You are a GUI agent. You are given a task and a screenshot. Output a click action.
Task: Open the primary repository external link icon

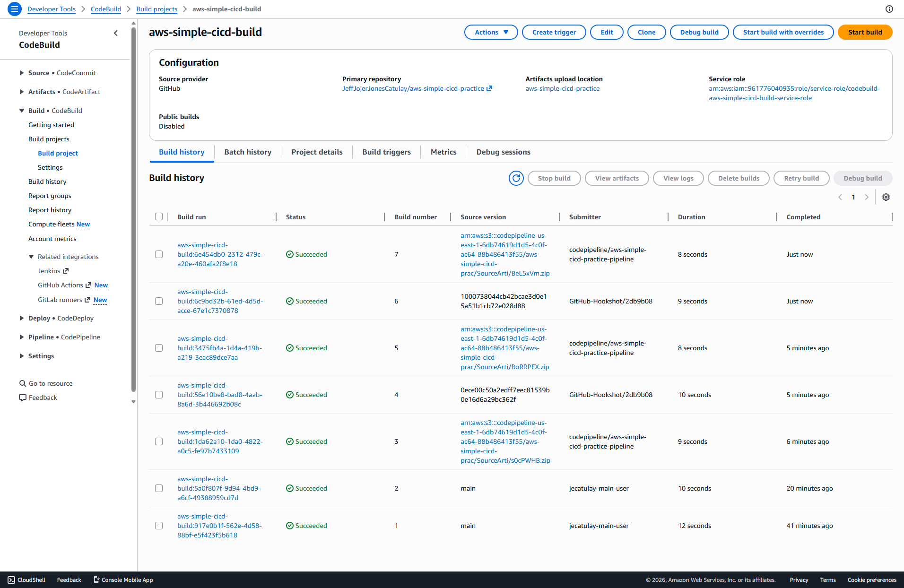pos(490,88)
